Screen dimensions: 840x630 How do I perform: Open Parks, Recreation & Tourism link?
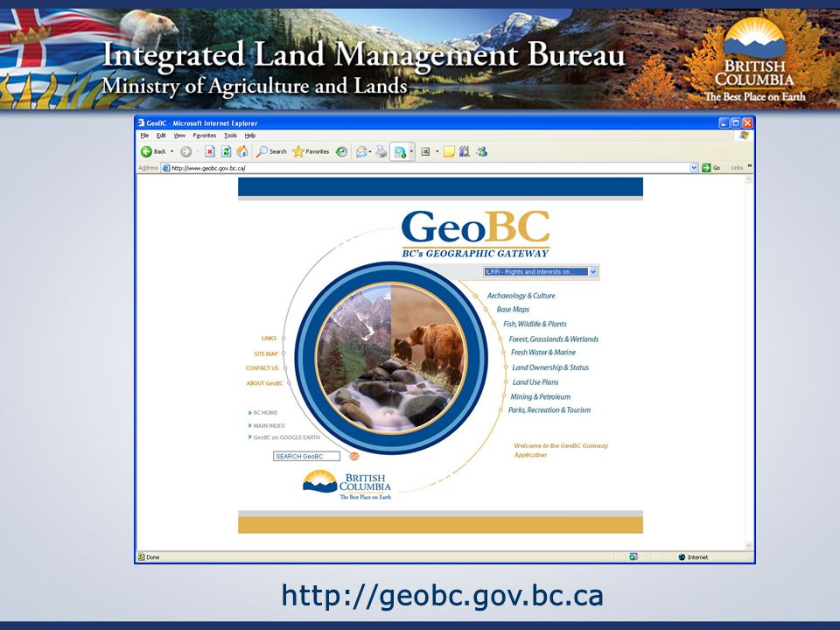pos(549,410)
